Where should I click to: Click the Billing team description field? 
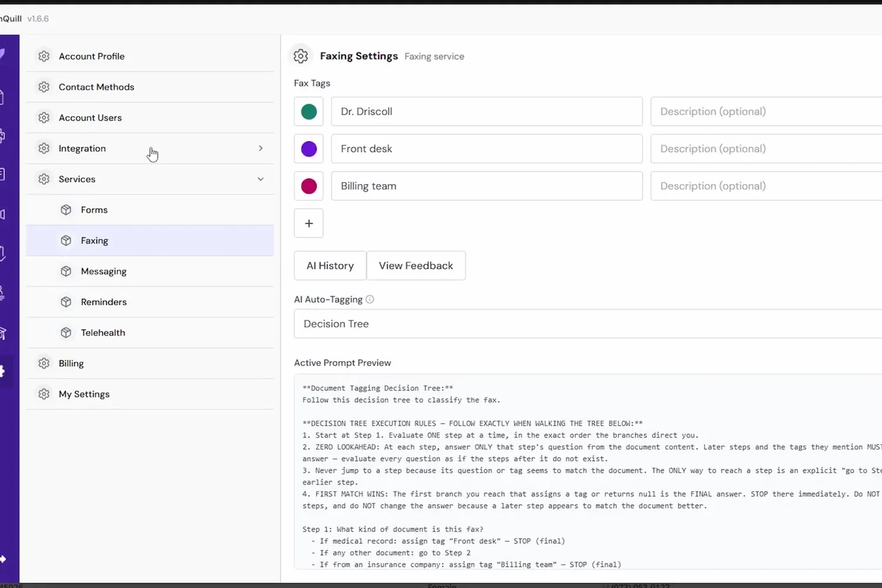tap(766, 186)
